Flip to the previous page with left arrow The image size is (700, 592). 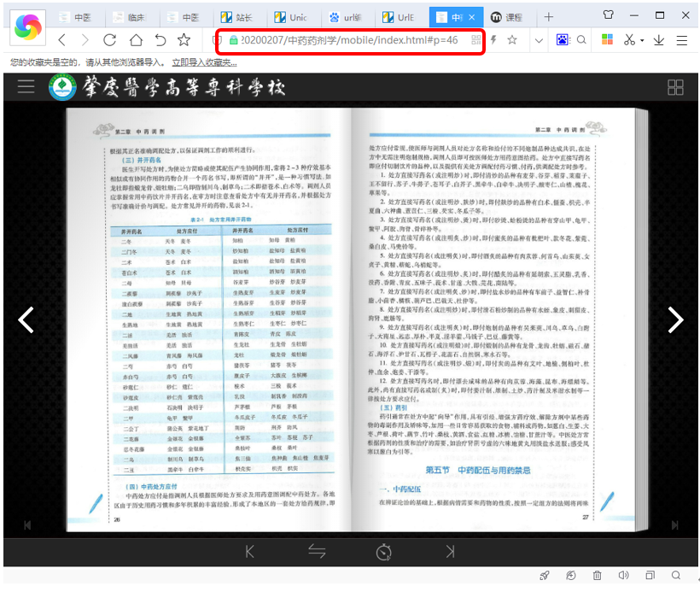pos(26,319)
